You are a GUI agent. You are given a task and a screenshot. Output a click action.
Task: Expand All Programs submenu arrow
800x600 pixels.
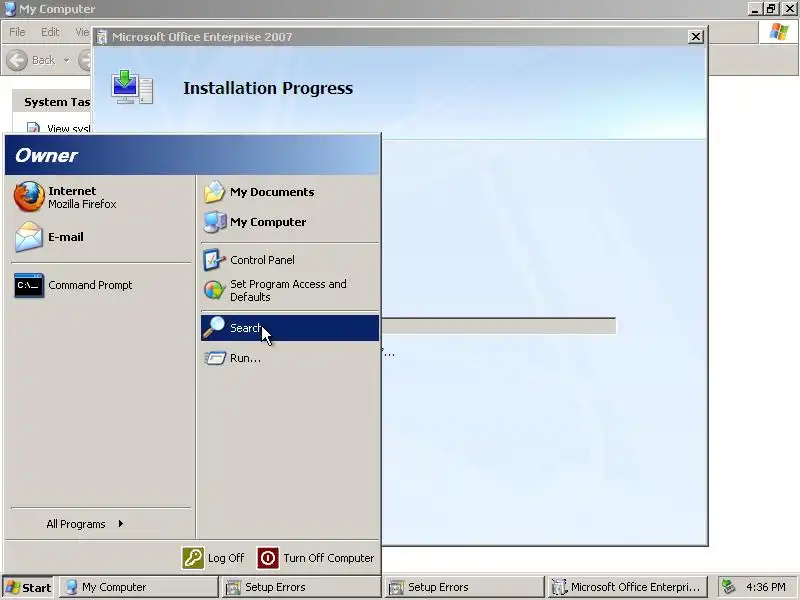click(120, 523)
